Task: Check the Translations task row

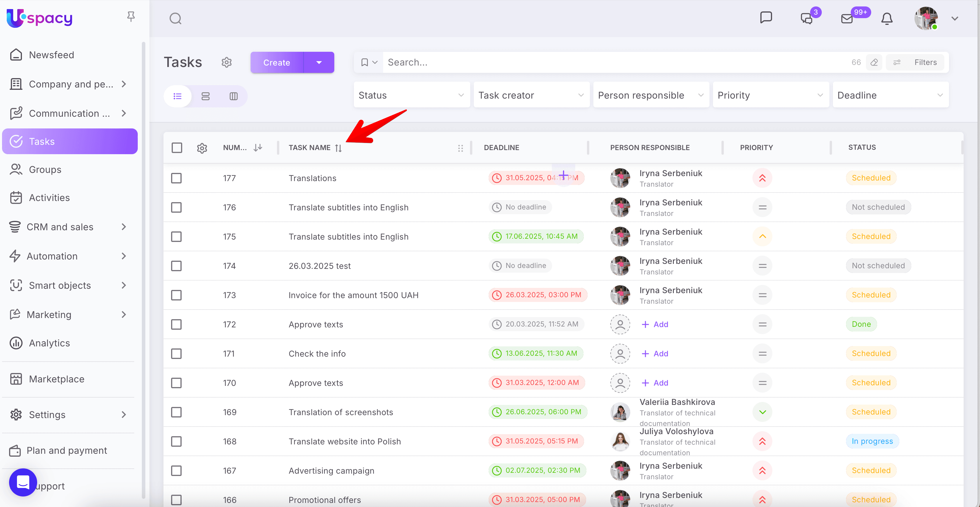Action: point(177,178)
